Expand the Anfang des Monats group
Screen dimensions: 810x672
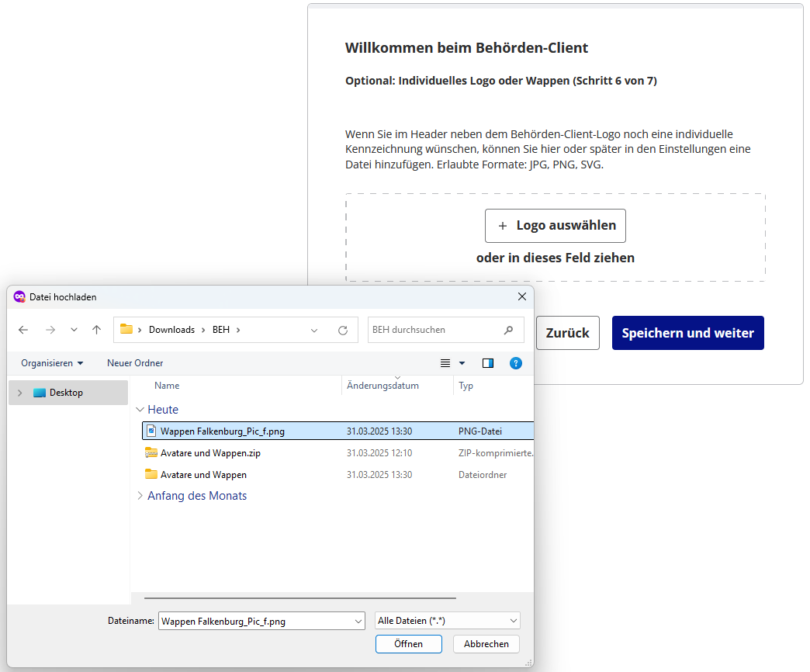click(x=140, y=496)
